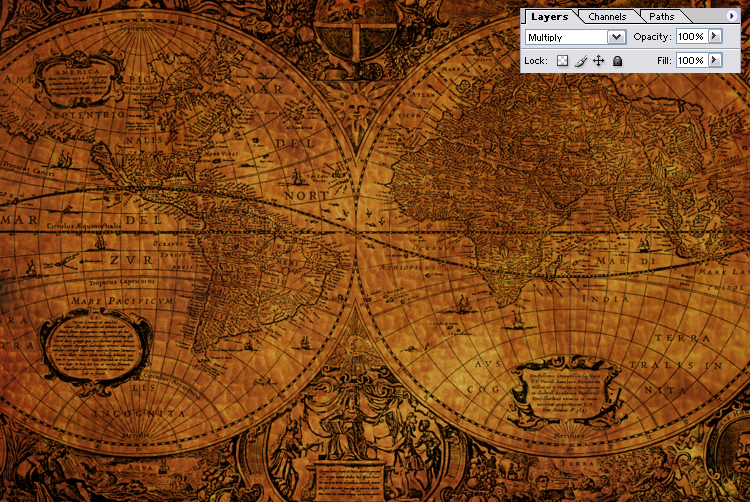This screenshot has height=502, width=750.
Task: Click the lock position move icon
Action: [598, 61]
